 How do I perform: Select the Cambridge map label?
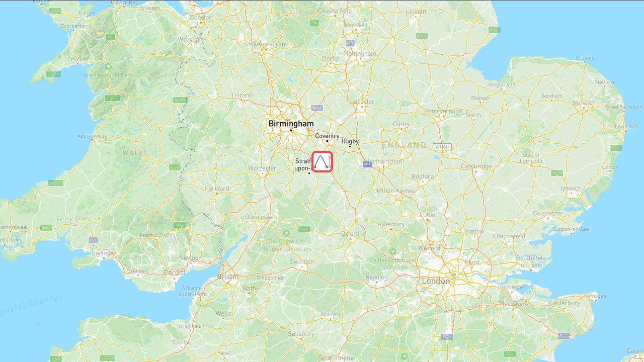(476, 166)
